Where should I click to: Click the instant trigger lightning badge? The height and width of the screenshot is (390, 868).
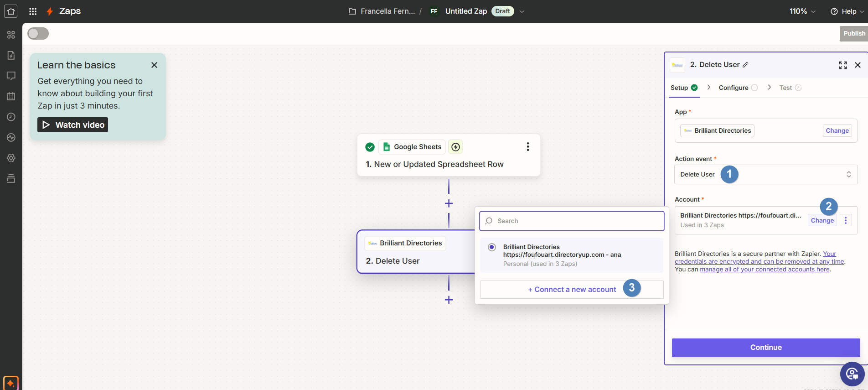point(455,147)
